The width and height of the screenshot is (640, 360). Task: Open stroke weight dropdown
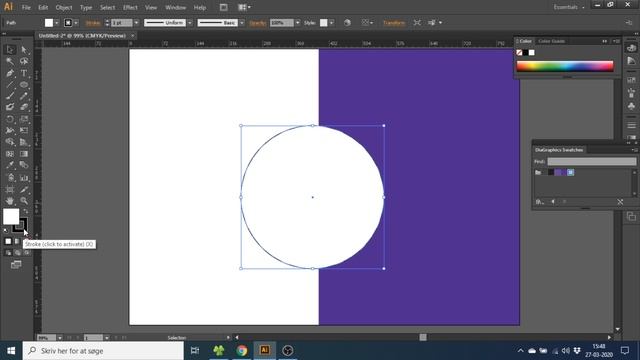[x=136, y=23]
